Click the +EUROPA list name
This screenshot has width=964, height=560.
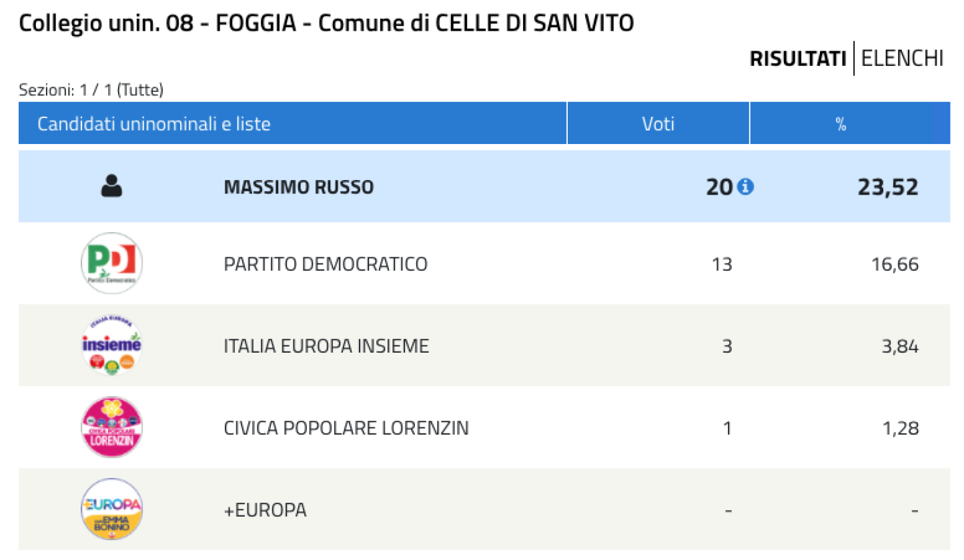pyautogui.click(x=266, y=511)
